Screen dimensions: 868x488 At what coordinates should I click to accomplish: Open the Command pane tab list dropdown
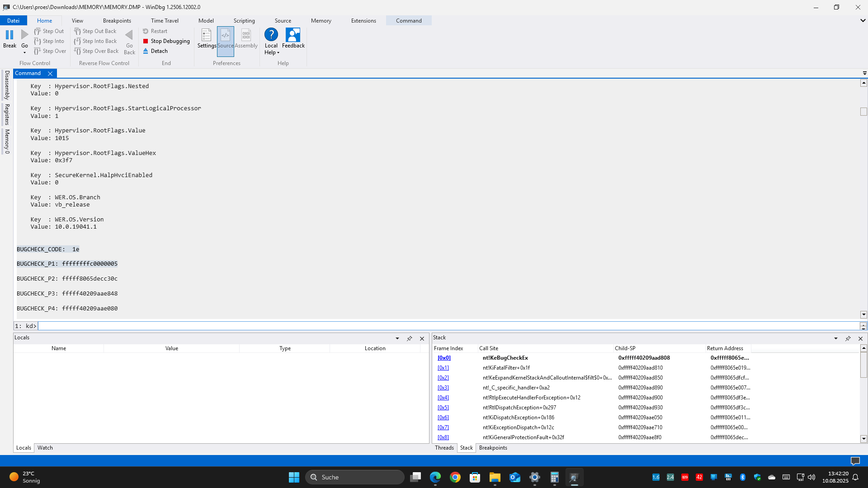pos(864,73)
